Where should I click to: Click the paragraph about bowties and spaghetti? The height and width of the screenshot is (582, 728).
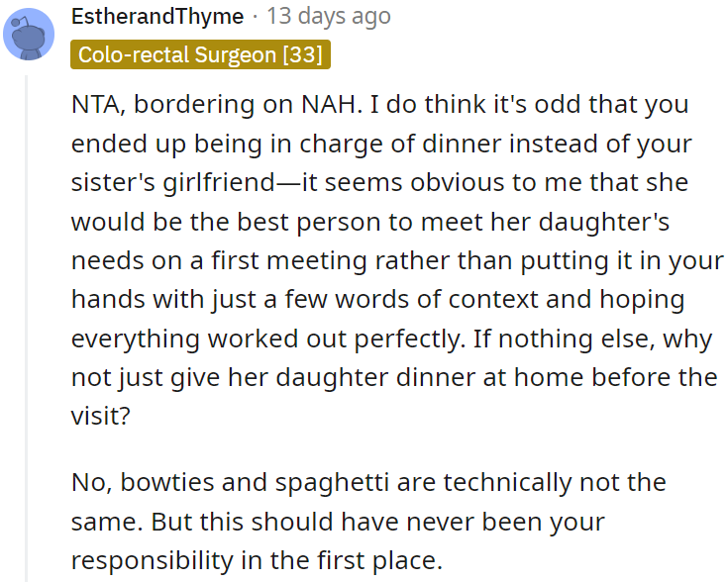pos(368,522)
